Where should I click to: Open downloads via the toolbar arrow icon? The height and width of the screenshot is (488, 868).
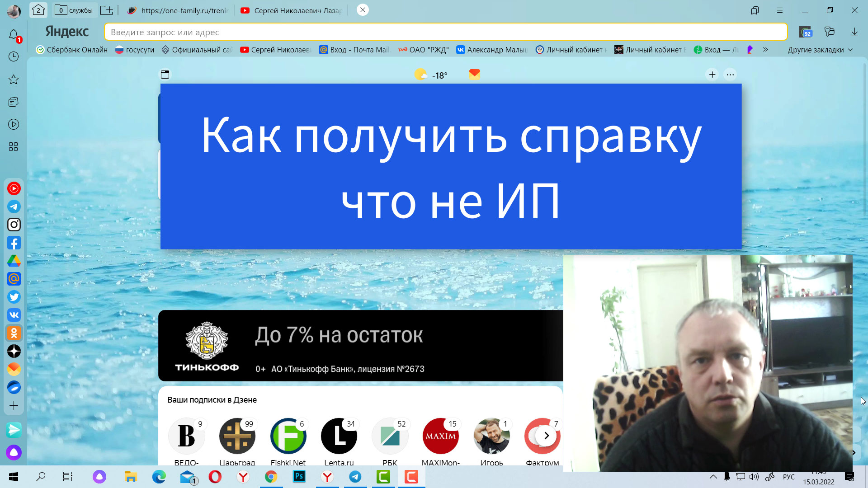[854, 32]
